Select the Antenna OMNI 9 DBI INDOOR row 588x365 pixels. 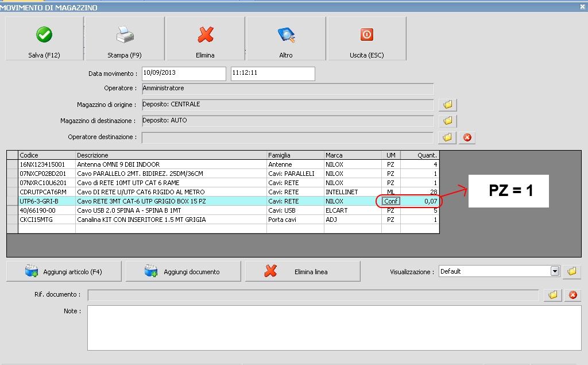pyautogui.click(x=144, y=164)
